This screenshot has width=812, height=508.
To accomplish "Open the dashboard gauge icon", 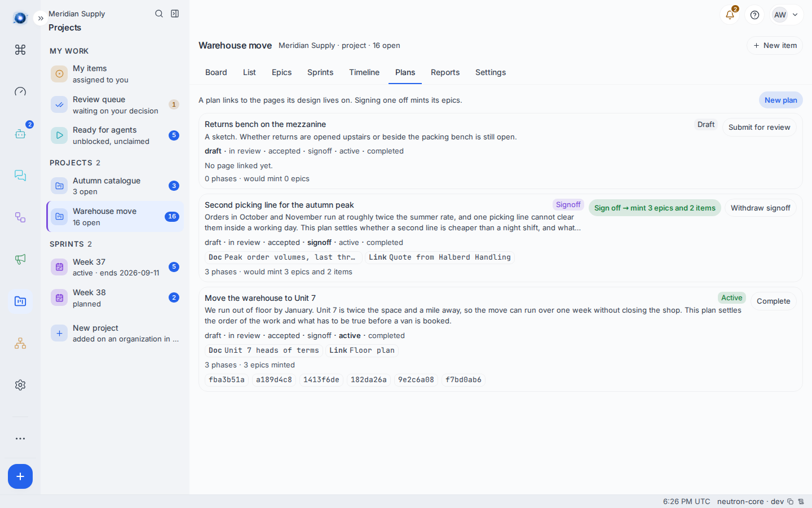I will 20,91.
